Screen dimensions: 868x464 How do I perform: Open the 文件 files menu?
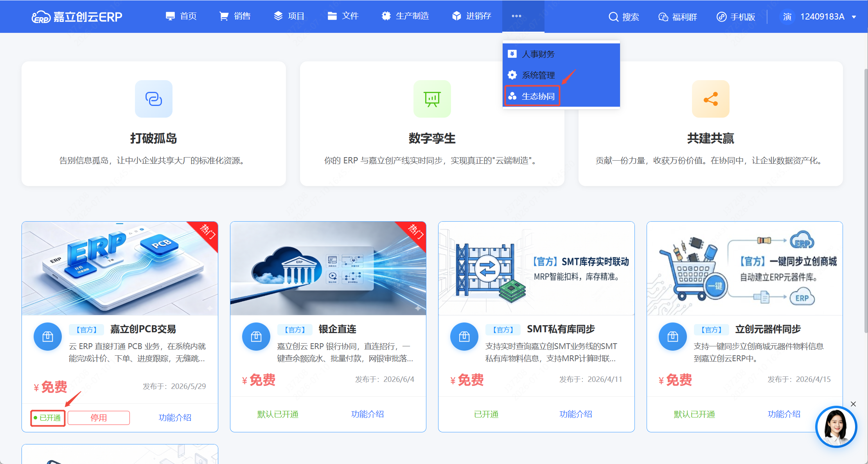point(343,16)
